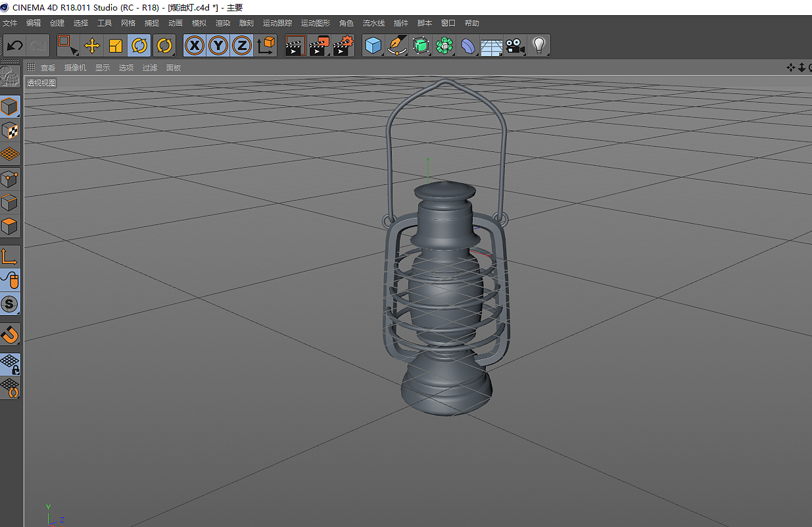Click the Planar Workplane icon with orange arrows
812x527 pixels.
pos(10,389)
